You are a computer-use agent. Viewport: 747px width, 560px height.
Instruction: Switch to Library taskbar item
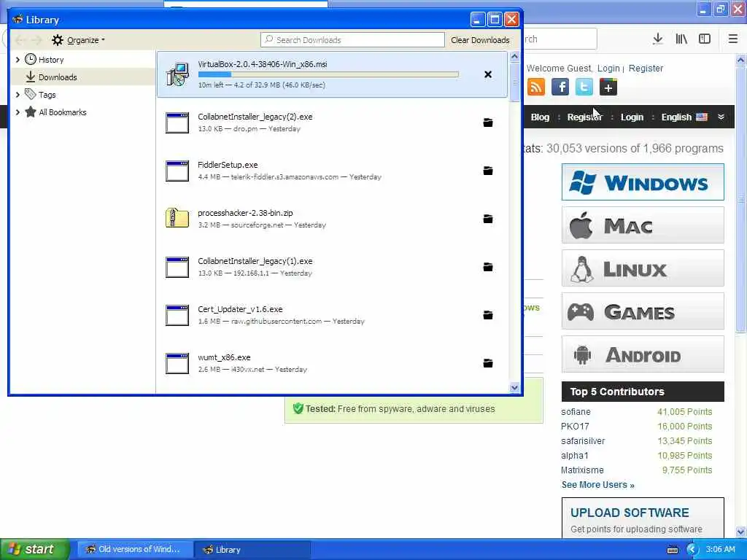pos(252,550)
